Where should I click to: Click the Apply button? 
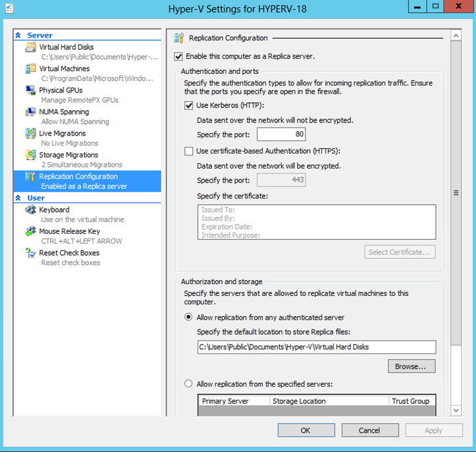434,430
